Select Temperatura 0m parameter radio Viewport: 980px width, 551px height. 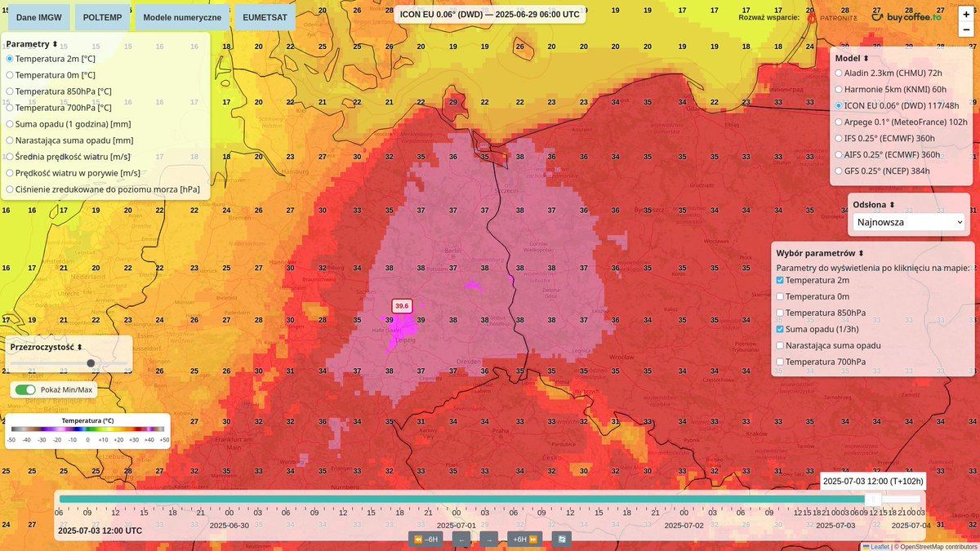10,75
